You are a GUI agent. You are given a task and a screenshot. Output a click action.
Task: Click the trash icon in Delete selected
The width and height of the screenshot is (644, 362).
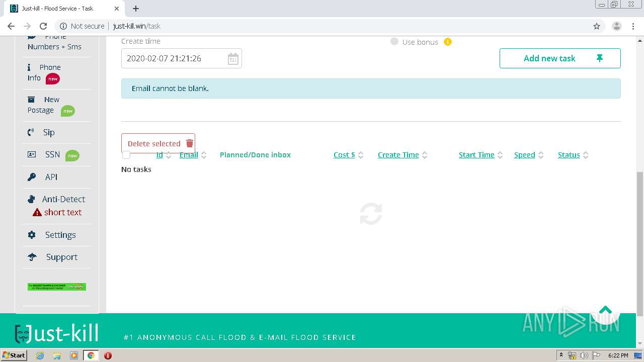(190, 143)
